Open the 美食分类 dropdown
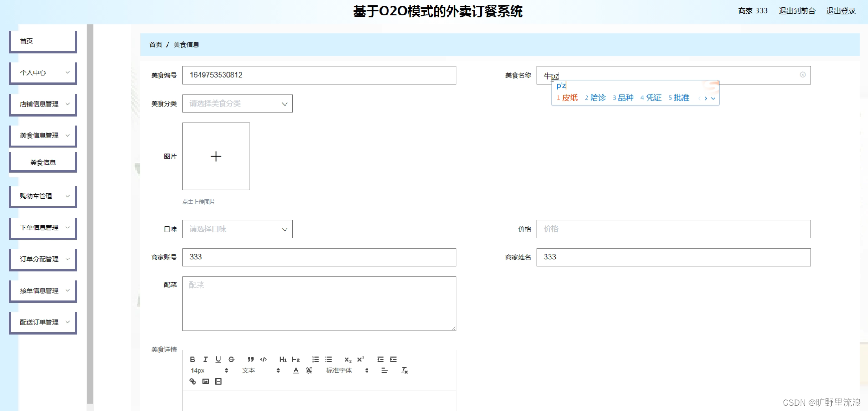868x411 pixels. pyautogui.click(x=237, y=103)
